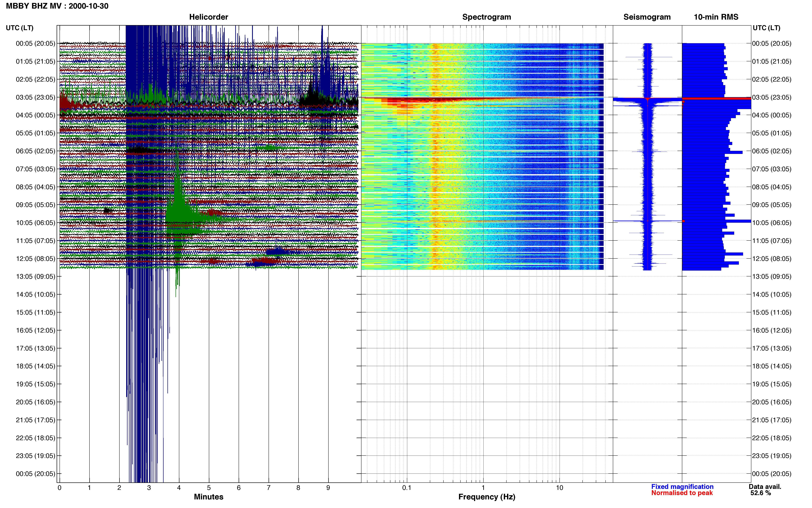Click the 52.6 % data availability value
The width and height of the screenshot is (812, 508).
pos(761,493)
